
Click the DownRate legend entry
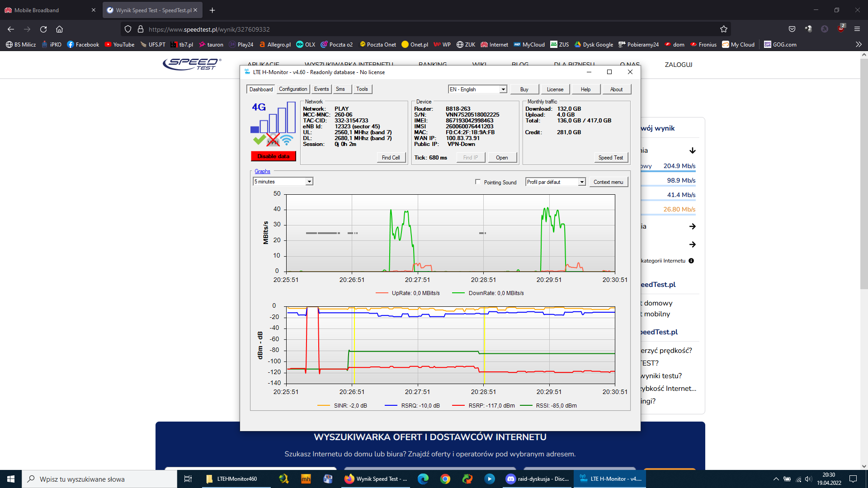pyautogui.click(x=488, y=293)
